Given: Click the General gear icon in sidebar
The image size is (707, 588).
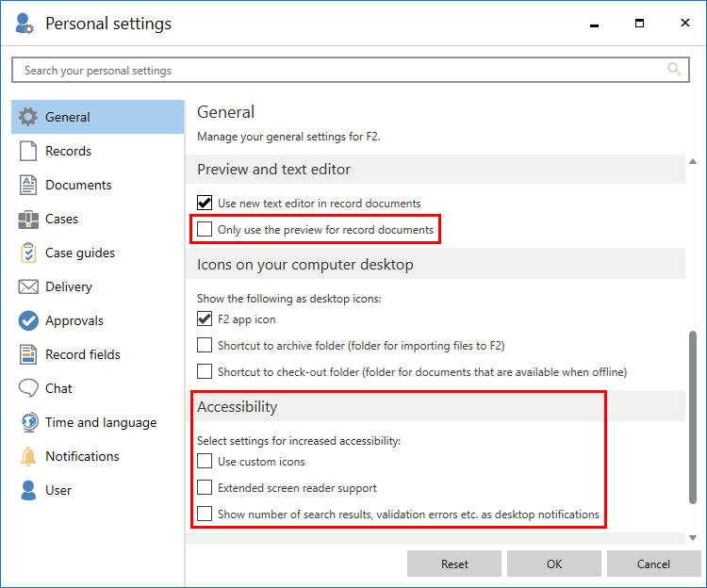Looking at the screenshot, I should click(28, 117).
